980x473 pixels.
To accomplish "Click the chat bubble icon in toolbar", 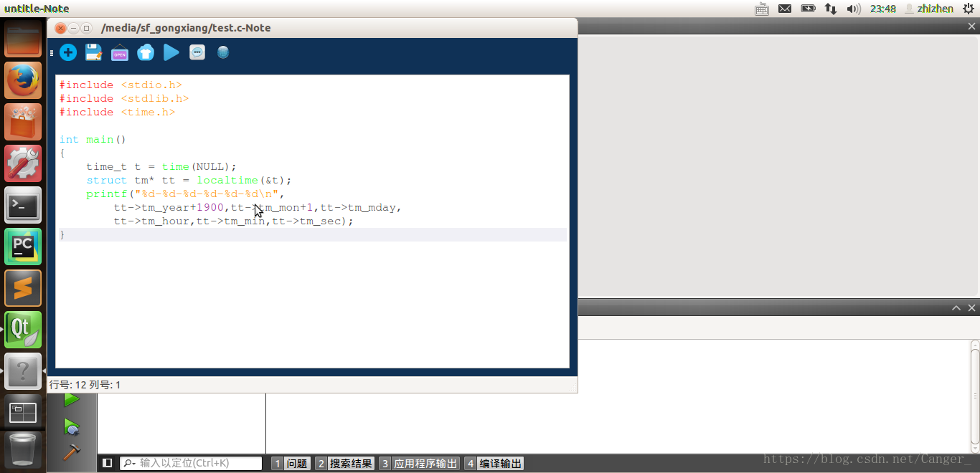I will [x=197, y=52].
